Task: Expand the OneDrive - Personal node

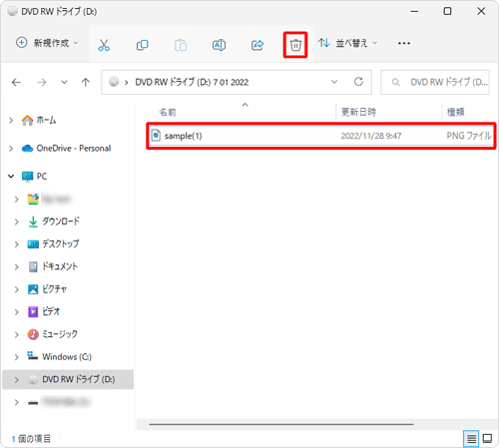Action: coord(11,149)
